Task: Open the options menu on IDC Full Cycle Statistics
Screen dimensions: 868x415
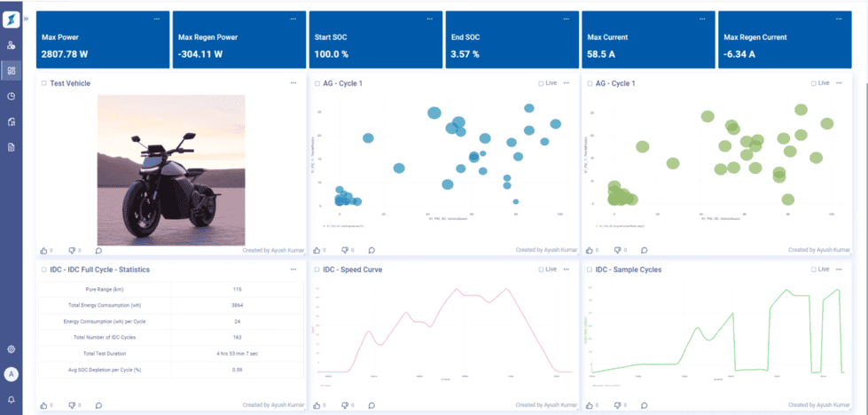Action: (x=293, y=270)
